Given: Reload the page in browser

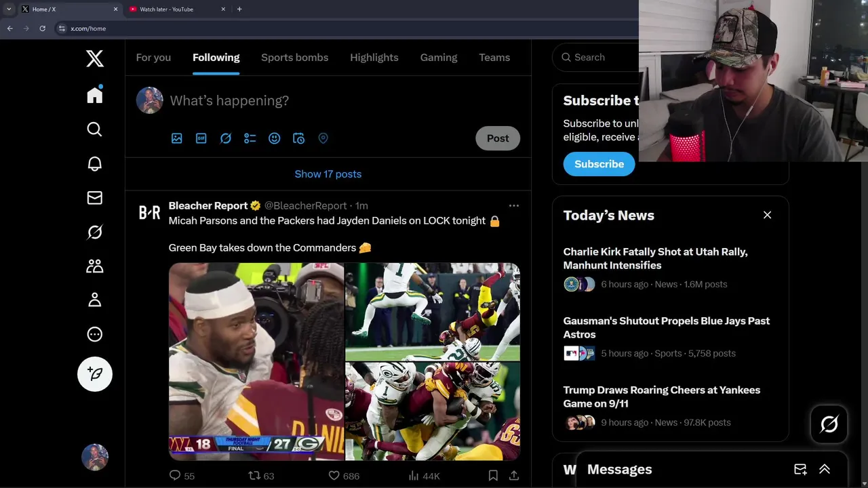Looking at the screenshot, I should (42, 28).
